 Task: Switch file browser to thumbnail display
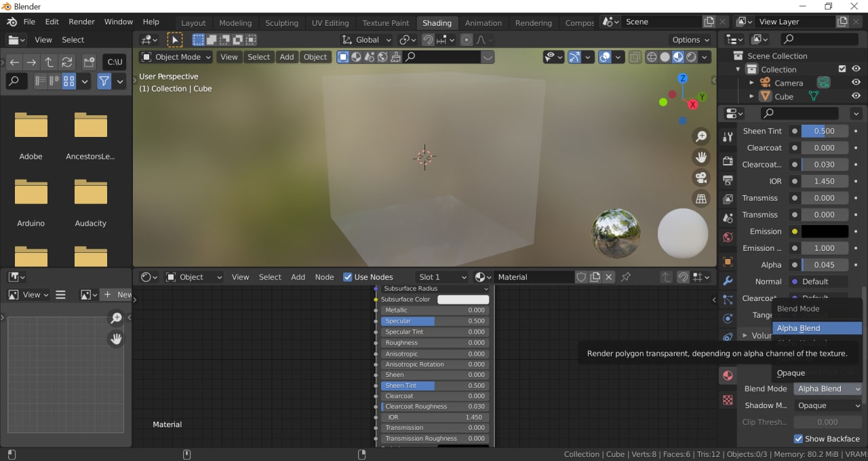point(69,81)
